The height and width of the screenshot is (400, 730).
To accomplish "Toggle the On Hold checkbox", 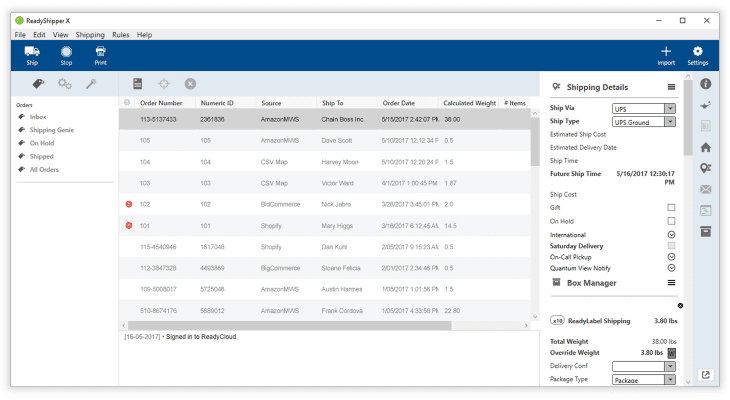I will tap(671, 221).
